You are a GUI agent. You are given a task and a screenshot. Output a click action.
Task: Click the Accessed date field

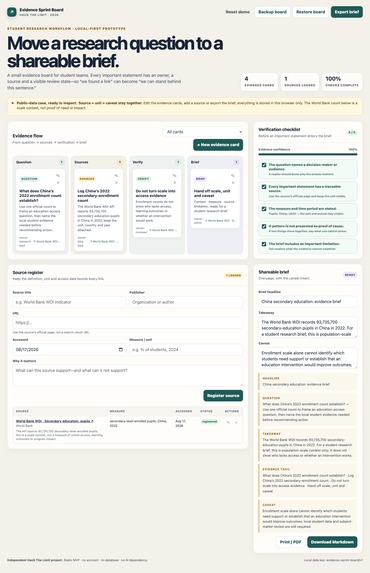coord(69,350)
